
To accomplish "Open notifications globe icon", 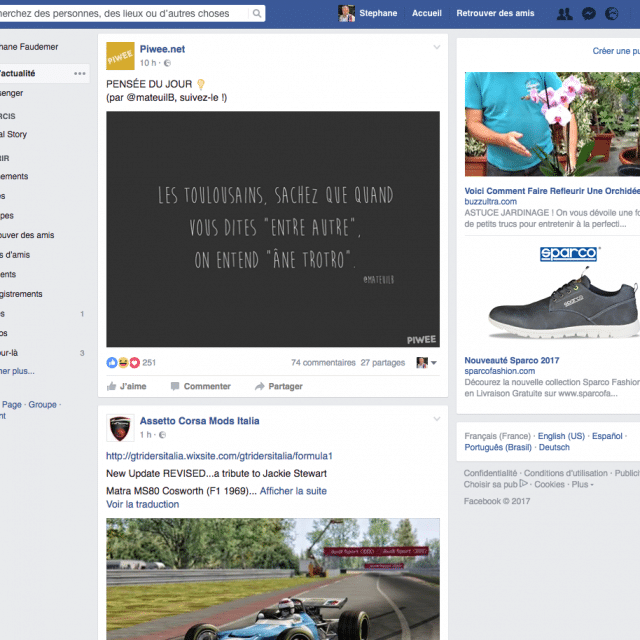I will point(614,14).
